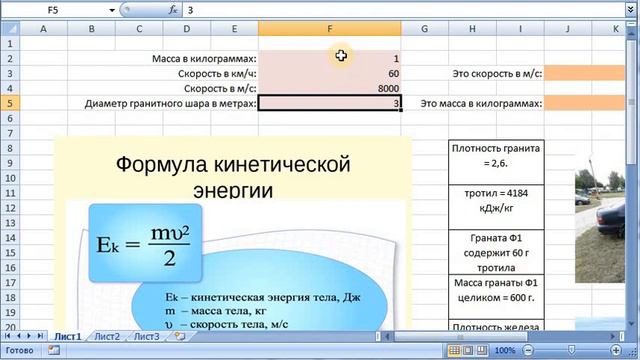Click the 'Граната Ф1 содержит 60 г тротила' box
The height and width of the screenshot is (360, 640).
(496, 252)
